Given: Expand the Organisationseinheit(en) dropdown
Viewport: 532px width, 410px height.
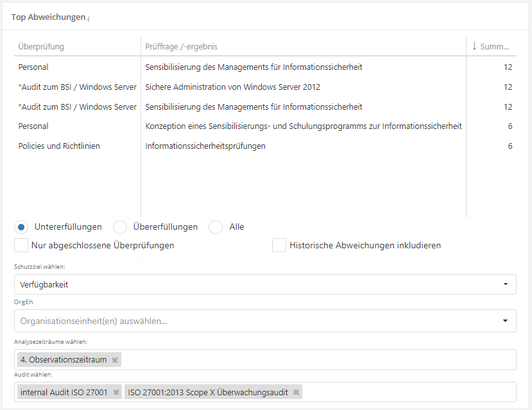Looking at the screenshot, I should click(x=264, y=321).
